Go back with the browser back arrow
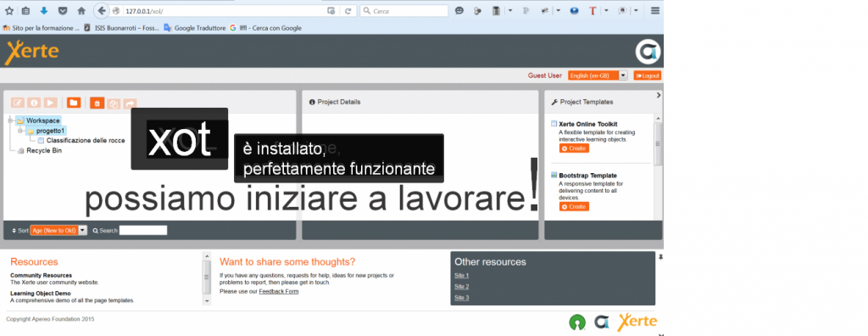This screenshot has width=868, height=336. pyautogui.click(x=102, y=10)
